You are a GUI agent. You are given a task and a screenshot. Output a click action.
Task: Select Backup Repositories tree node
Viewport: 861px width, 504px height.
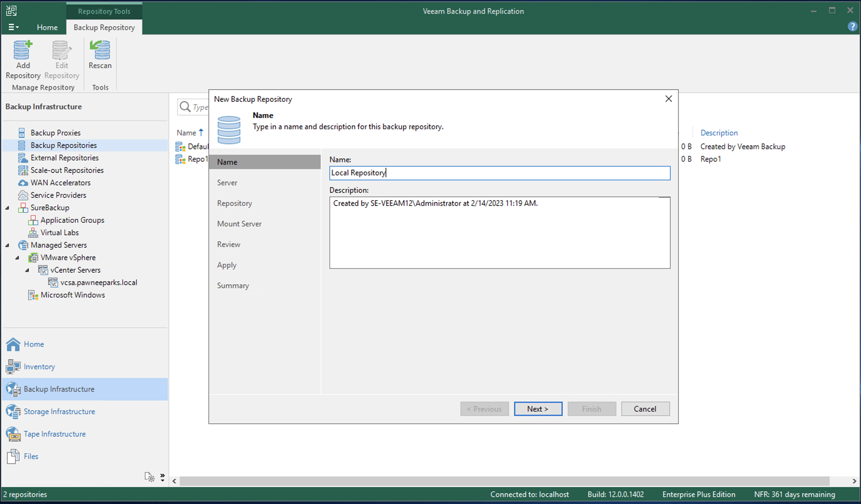coord(64,145)
